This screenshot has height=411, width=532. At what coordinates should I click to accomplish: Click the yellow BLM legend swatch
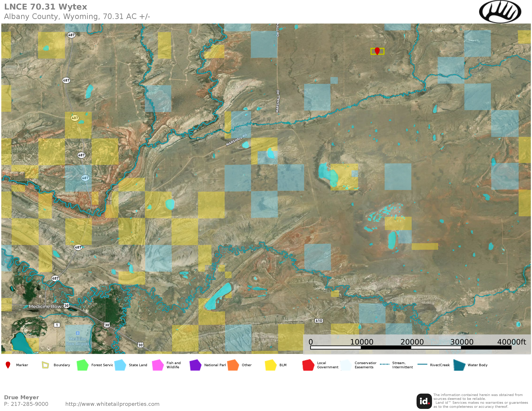pos(270,365)
